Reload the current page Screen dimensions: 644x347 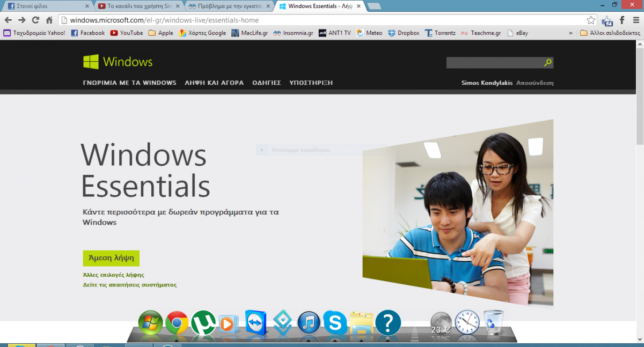click(35, 20)
